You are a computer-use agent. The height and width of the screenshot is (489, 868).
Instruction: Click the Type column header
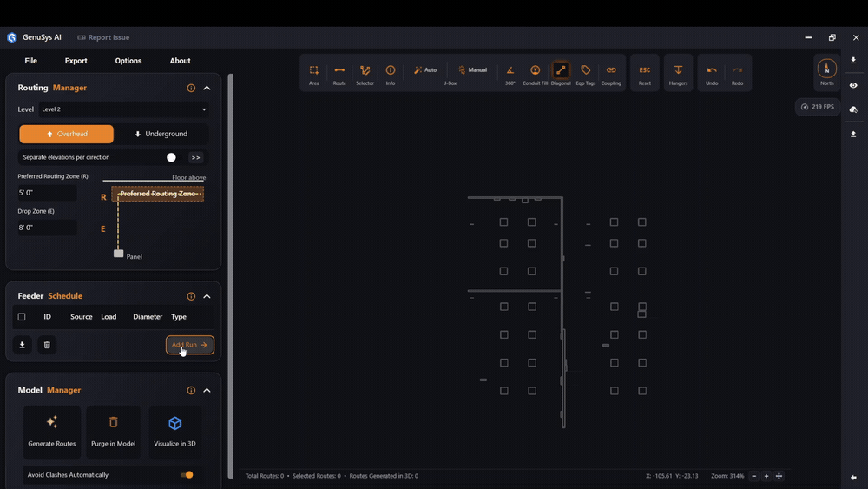pyautogui.click(x=179, y=317)
